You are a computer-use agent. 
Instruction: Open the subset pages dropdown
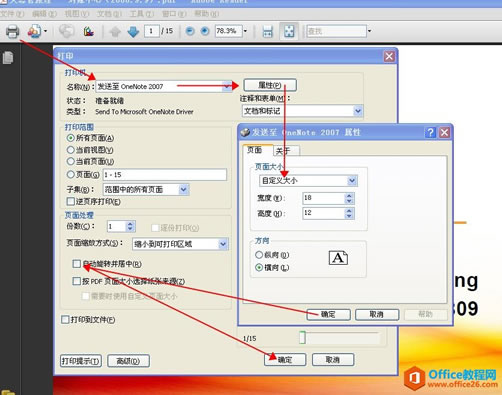(x=183, y=190)
